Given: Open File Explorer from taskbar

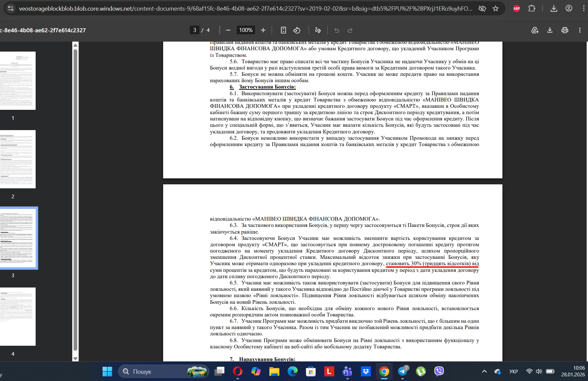Looking at the screenshot, I should 274,371.
